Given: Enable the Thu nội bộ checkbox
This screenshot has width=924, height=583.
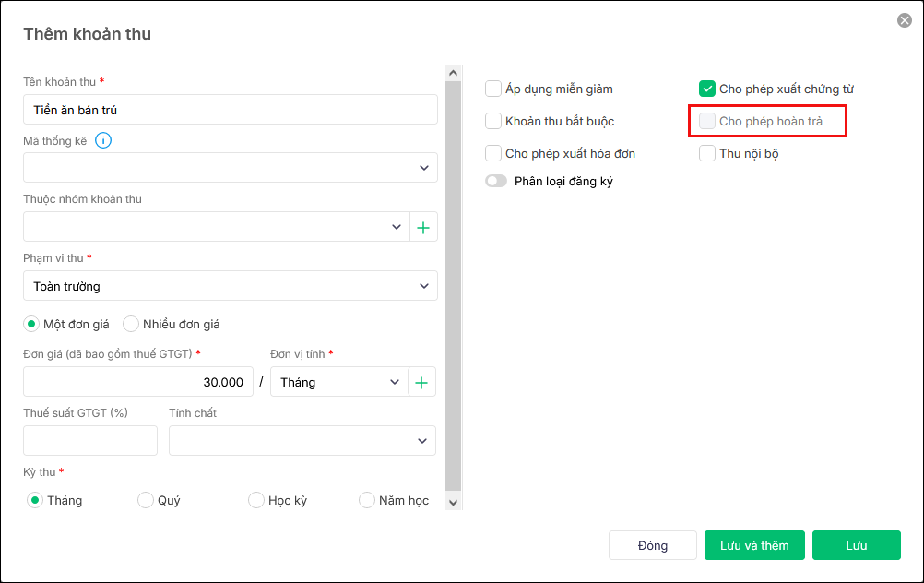Looking at the screenshot, I should click(x=707, y=153).
